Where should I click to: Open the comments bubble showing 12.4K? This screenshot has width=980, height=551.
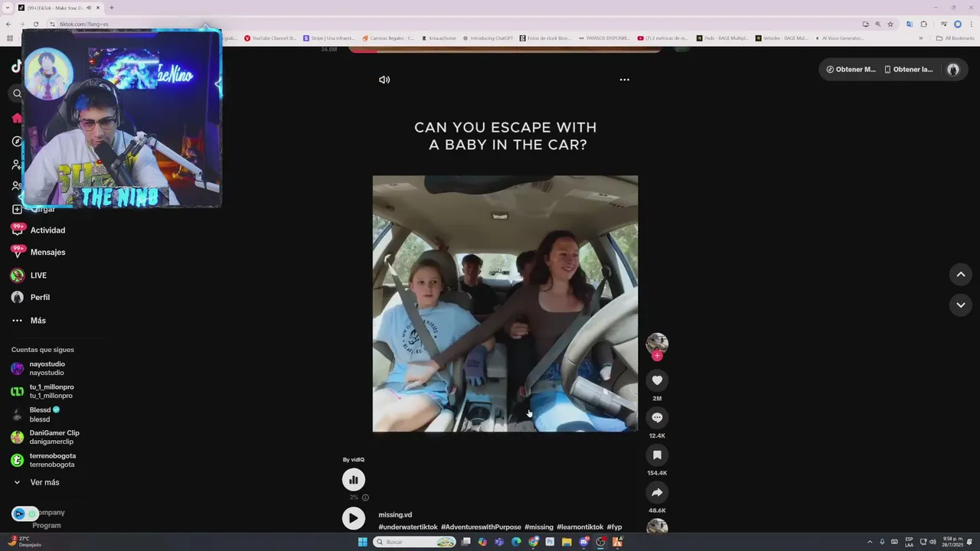(657, 418)
